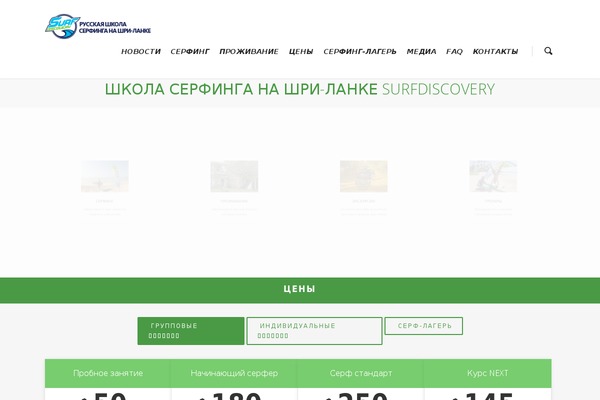Click the Пробное занятие pricing header
The height and width of the screenshot is (400, 600).
(x=108, y=373)
